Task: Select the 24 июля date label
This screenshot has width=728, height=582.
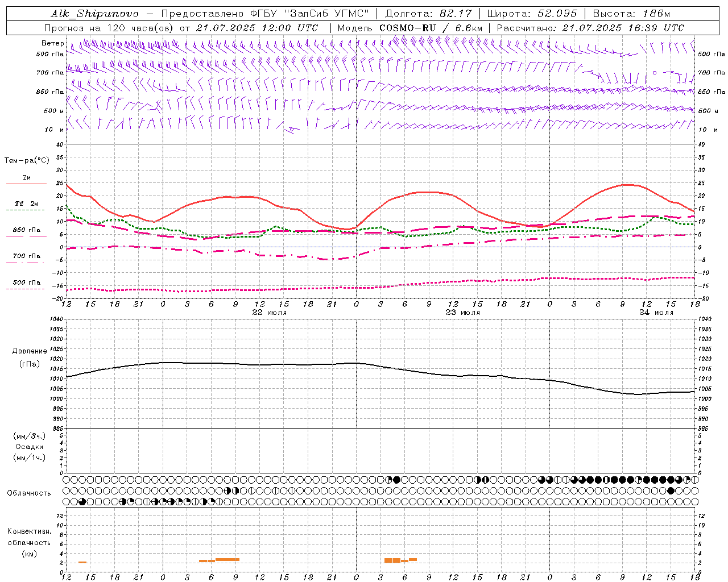Action: coord(656,313)
